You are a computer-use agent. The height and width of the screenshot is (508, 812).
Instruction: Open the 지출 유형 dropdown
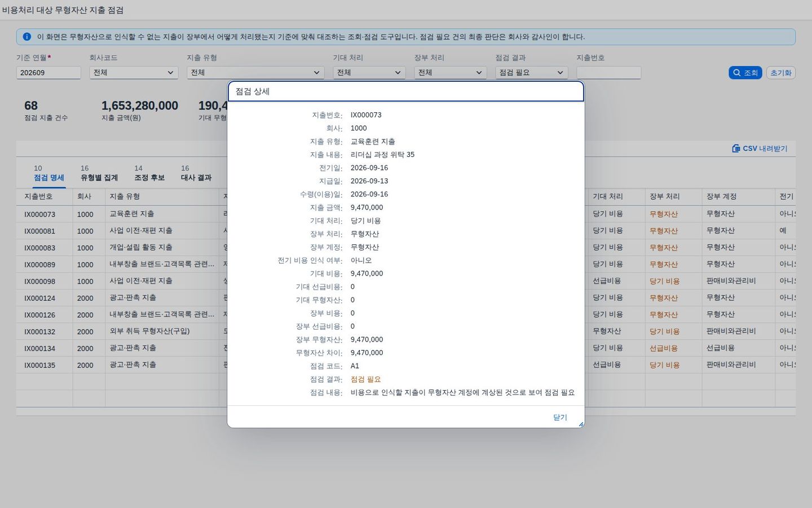pos(255,72)
